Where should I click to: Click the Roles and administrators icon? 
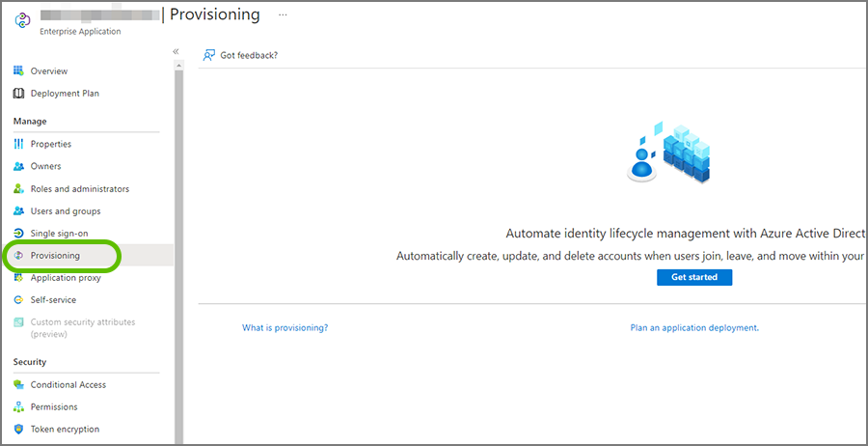point(19,188)
